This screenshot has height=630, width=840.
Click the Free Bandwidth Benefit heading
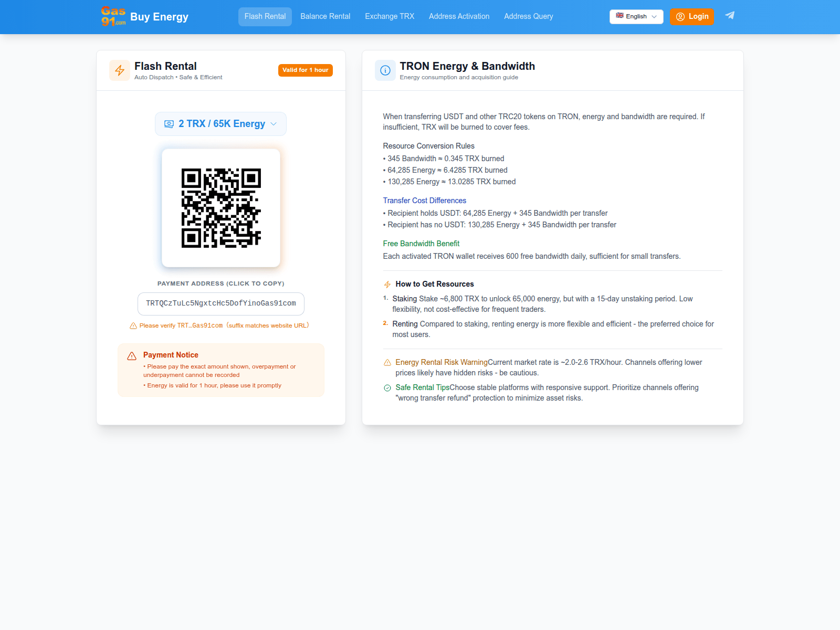[421, 244]
